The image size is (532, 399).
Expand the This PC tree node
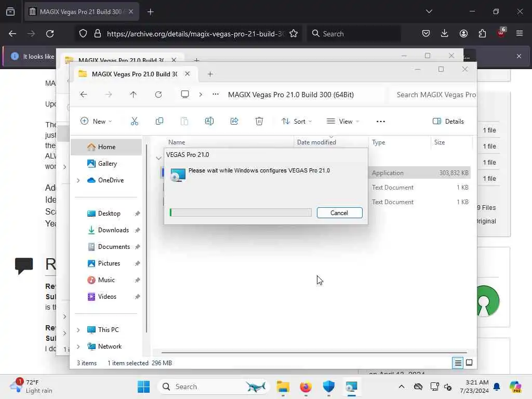click(78, 330)
